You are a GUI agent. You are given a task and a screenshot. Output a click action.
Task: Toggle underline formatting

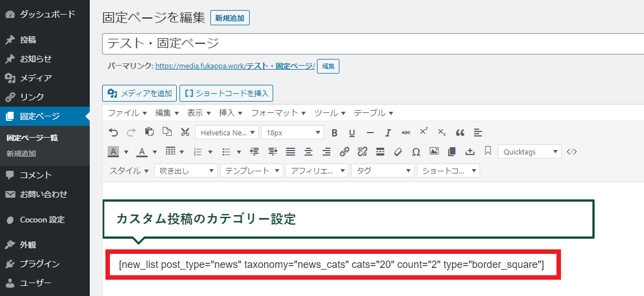352,133
